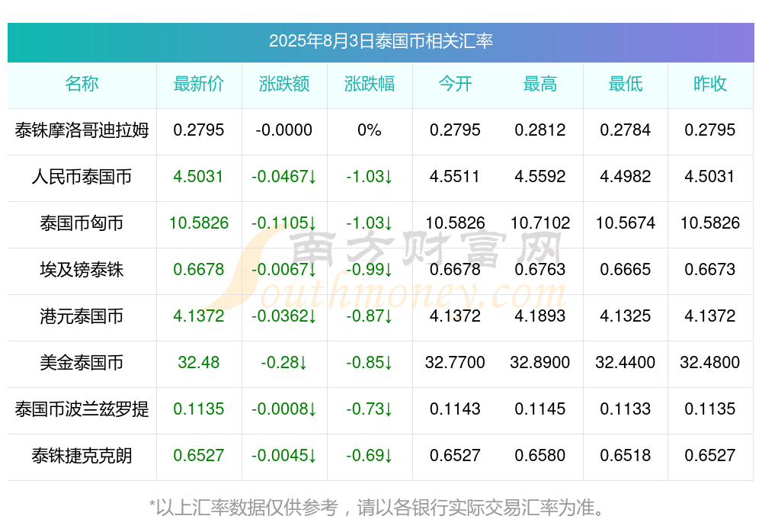Click 人民币泰国币 opening price 4.5511

455,177
